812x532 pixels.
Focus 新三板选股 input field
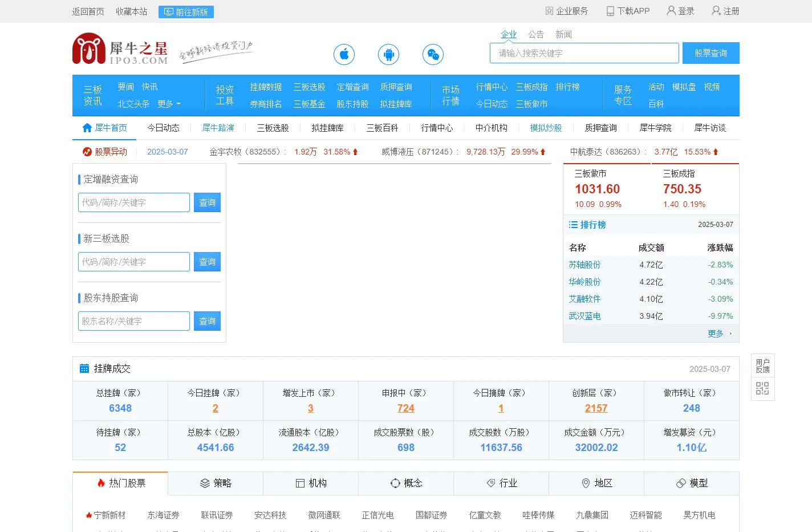pyautogui.click(x=134, y=262)
